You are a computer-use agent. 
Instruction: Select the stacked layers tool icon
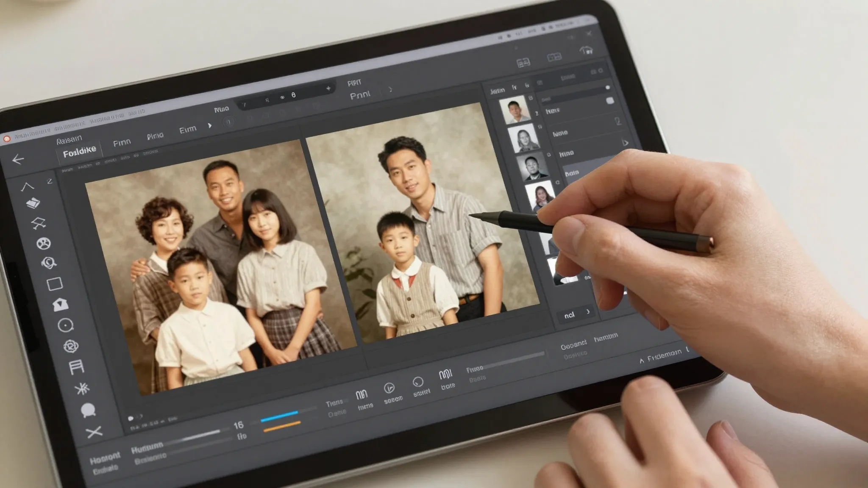tap(33, 203)
